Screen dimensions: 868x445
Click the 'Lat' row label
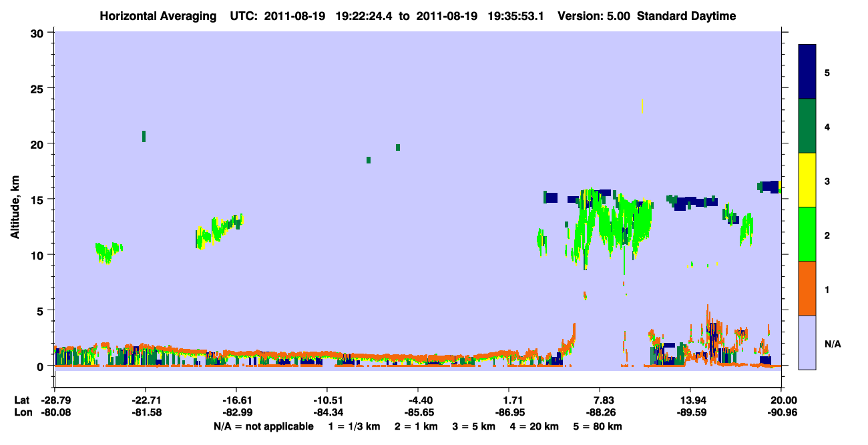click(x=22, y=400)
